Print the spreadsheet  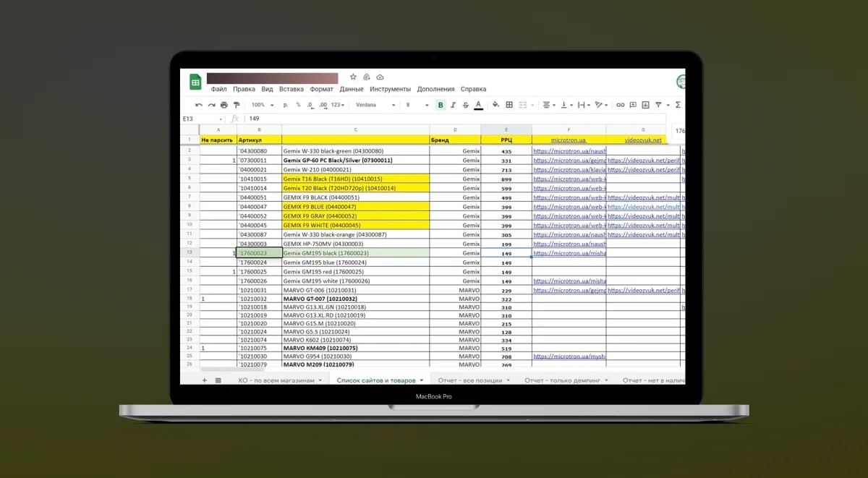[x=224, y=105]
